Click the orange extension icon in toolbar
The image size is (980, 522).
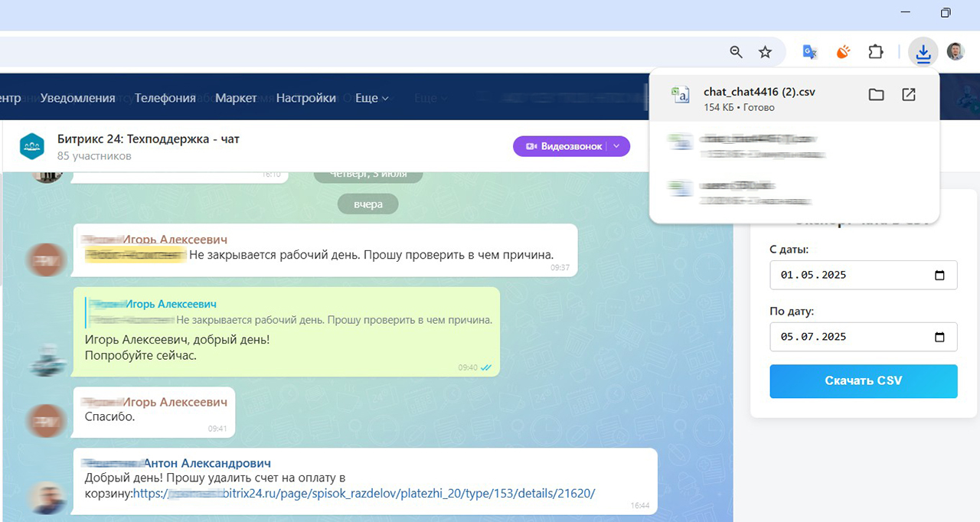843,52
